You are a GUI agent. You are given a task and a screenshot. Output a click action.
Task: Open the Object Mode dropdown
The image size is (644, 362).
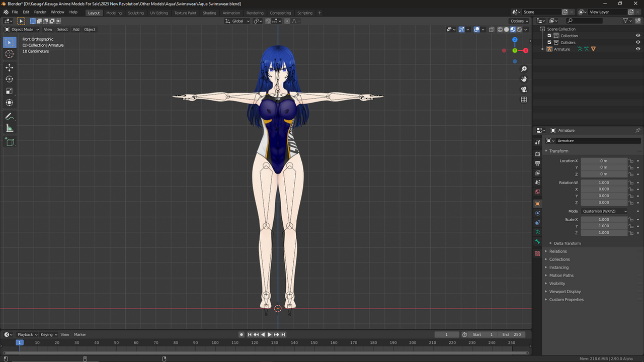pos(22,29)
